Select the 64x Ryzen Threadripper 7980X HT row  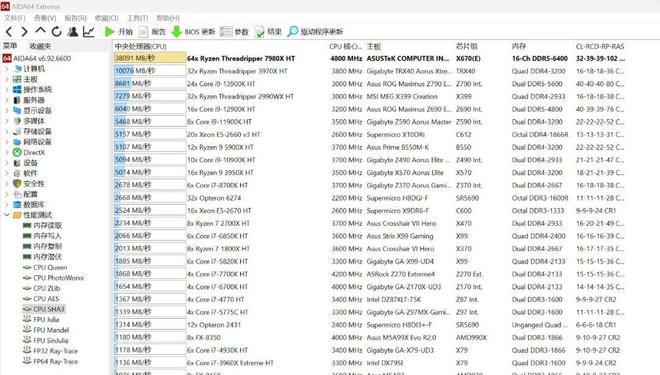coord(370,58)
